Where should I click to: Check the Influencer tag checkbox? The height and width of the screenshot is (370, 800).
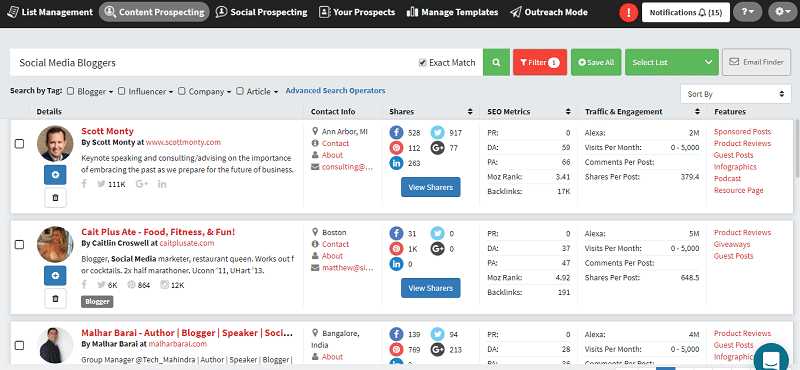click(121, 91)
